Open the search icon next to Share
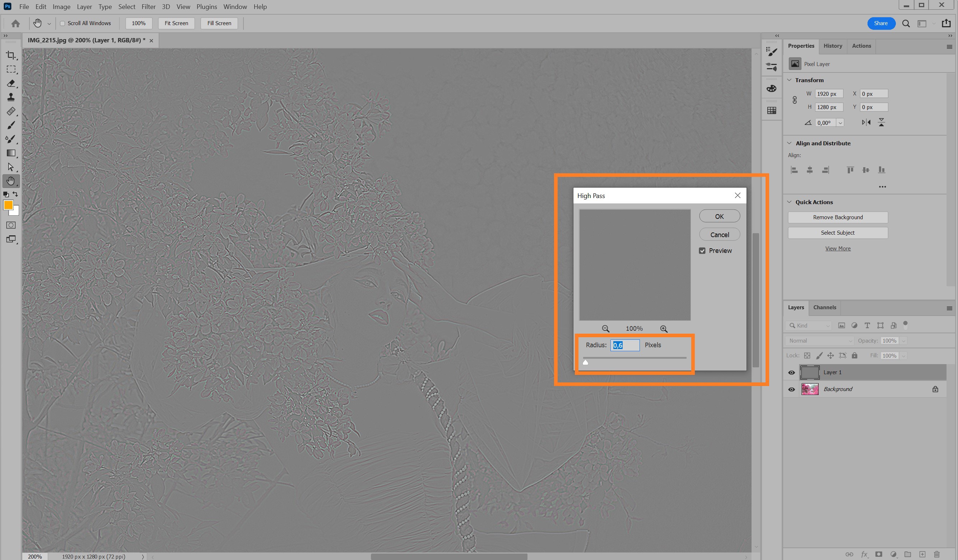958x560 pixels. pyautogui.click(x=906, y=24)
